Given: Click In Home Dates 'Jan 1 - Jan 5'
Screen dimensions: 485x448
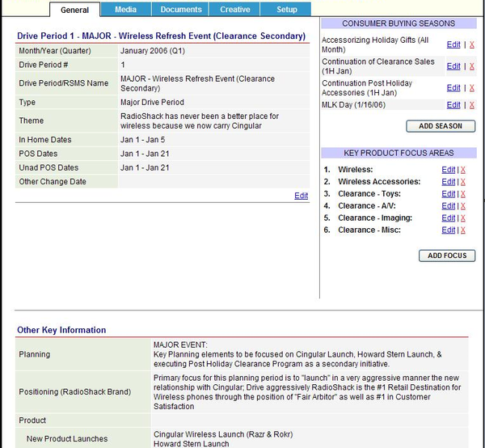Looking at the screenshot, I should click(142, 140).
